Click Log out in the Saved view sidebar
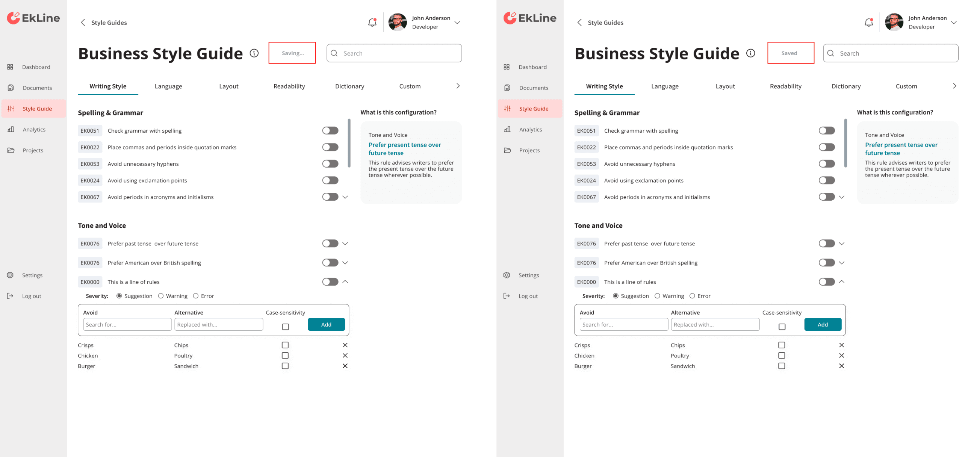This screenshot has height=457, width=980. click(x=528, y=296)
